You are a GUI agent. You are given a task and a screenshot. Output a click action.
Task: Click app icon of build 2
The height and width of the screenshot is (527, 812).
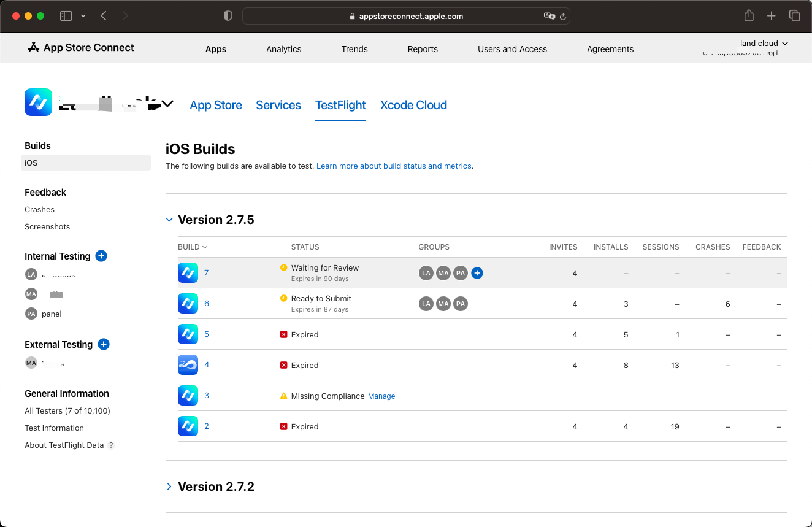(188, 426)
